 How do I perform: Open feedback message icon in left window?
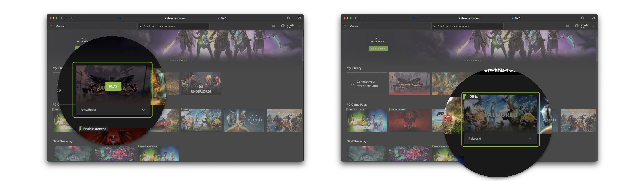(x=273, y=26)
